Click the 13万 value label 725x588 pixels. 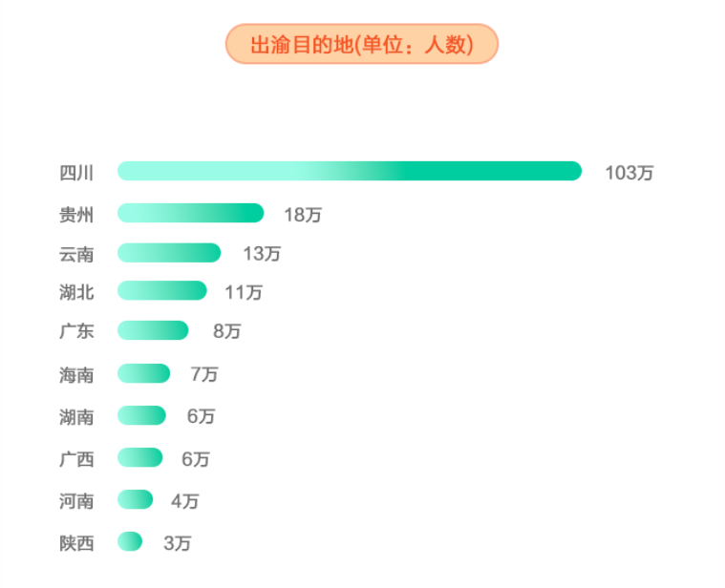(x=262, y=254)
